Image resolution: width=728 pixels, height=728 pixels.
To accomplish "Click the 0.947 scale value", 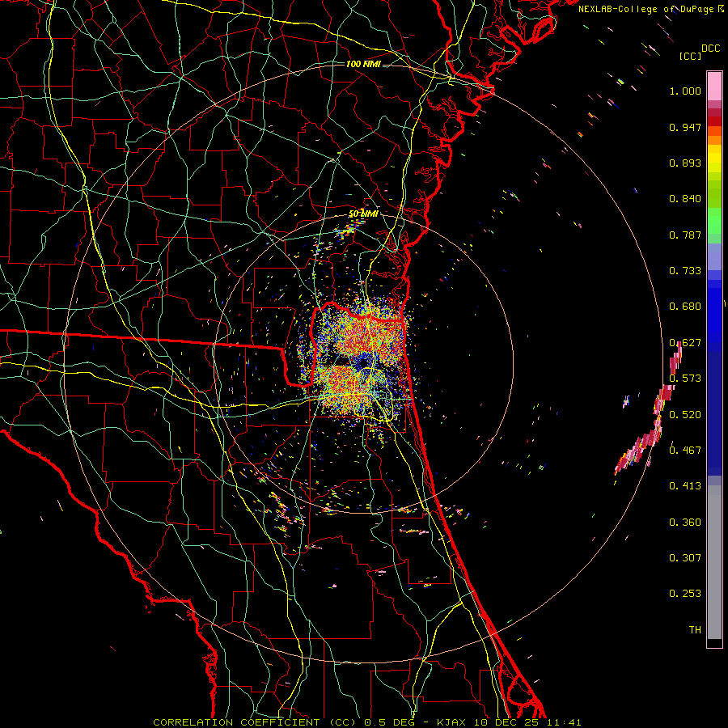I will click(685, 127).
